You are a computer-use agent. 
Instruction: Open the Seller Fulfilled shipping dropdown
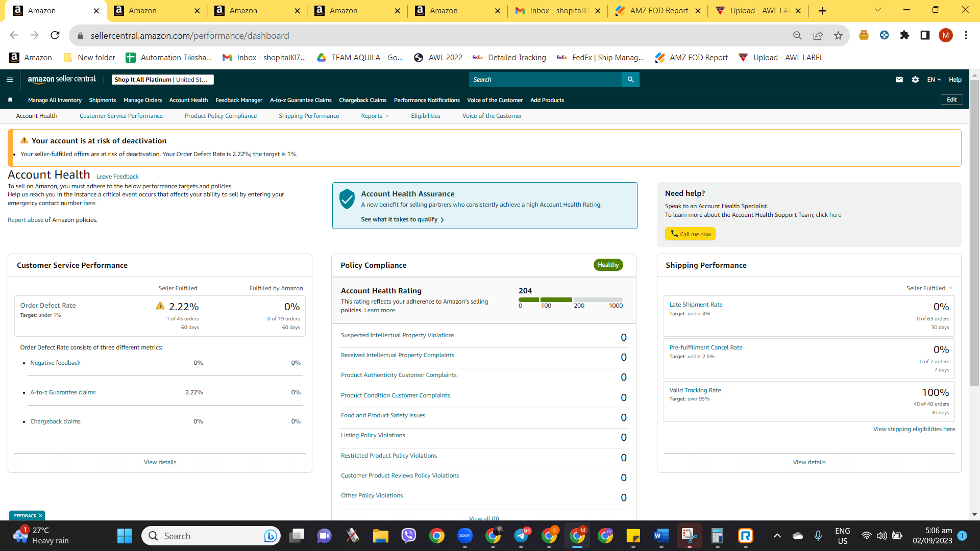point(929,288)
